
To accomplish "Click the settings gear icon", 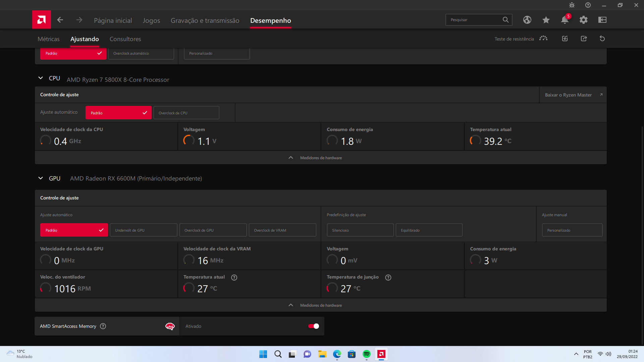I will coord(584,20).
